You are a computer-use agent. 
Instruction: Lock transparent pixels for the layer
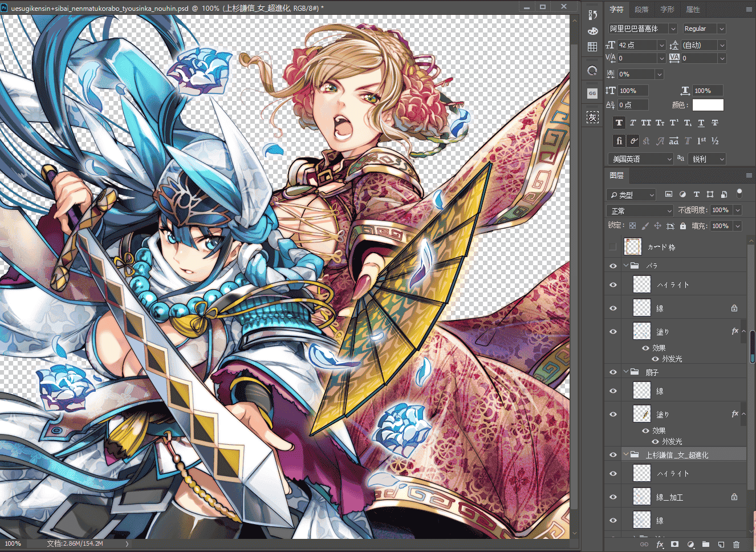pyautogui.click(x=632, y=226)
